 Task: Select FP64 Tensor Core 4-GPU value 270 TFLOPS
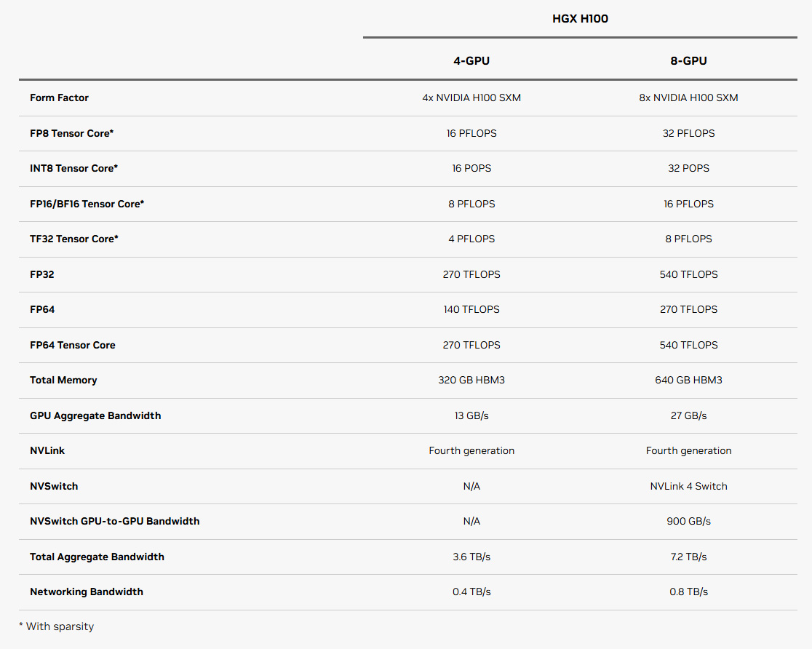[471, 345]
